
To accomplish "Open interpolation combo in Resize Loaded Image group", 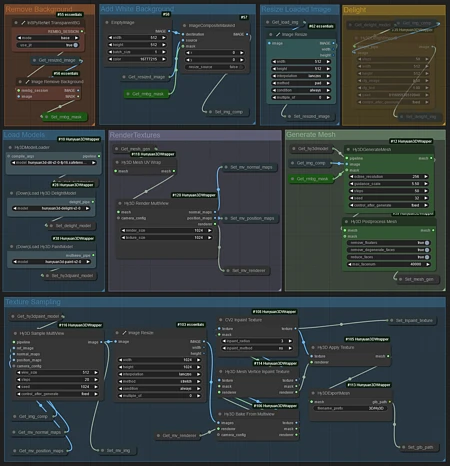I will coord(301,76).
